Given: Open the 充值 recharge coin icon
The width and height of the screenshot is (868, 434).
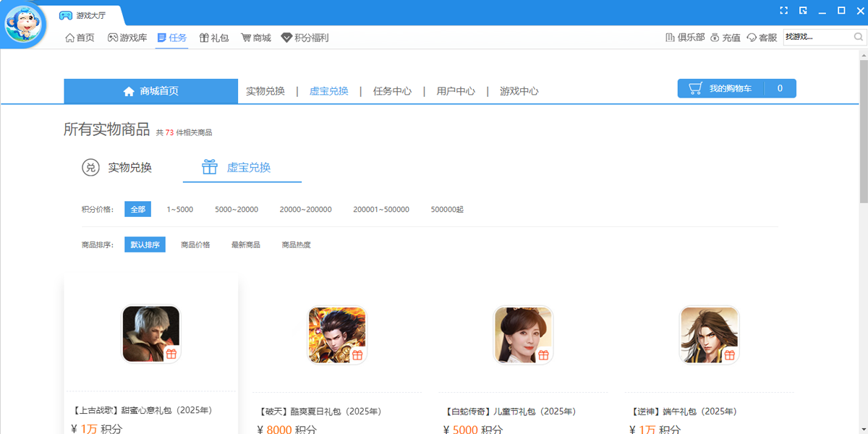Looking at the screenshot, I should (x=714, y=37).
